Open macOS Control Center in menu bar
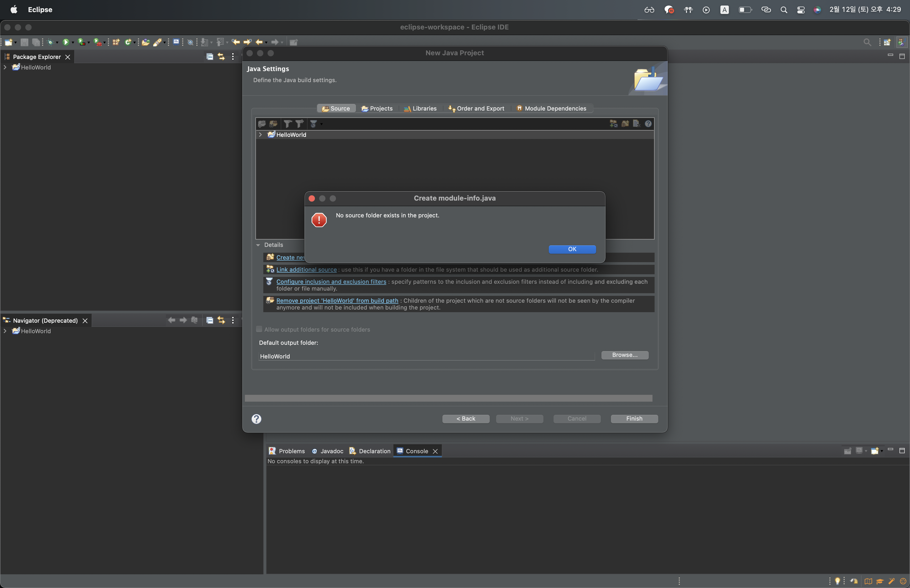The image size is (910, 588). (801, 9)
